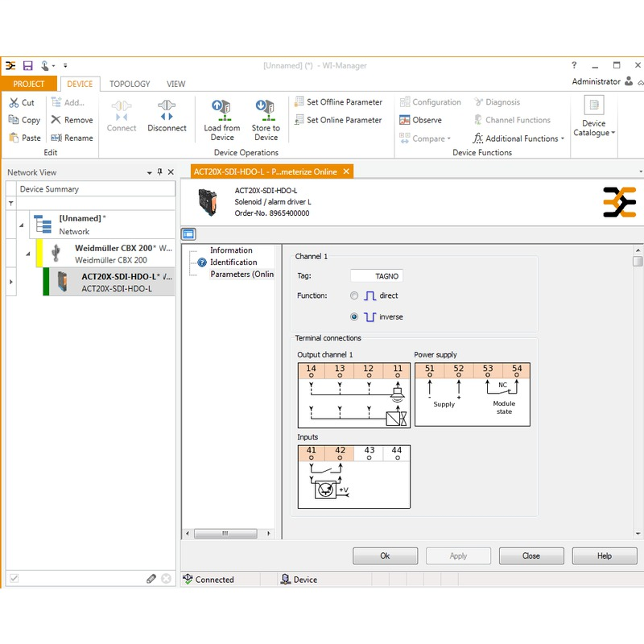Collapse the Weidmüller CBX 200 node
Image resolution: width=644 pixels, height=644 pixels.
pos(28,254)
